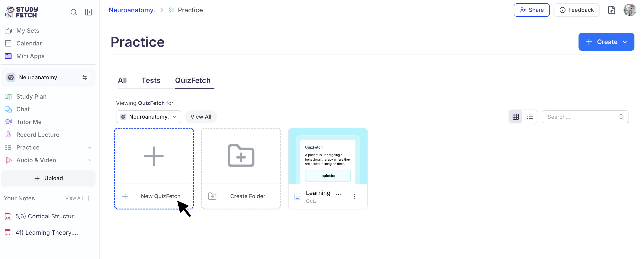Click the View All filter pill
Image resolution: width=644 pixels, height=259 pixels.
(201, 117)
